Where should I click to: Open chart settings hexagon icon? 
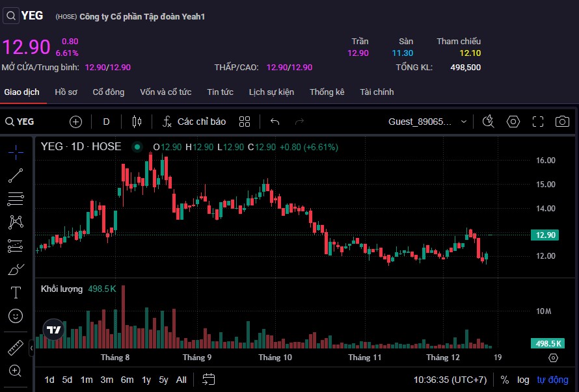513,122
